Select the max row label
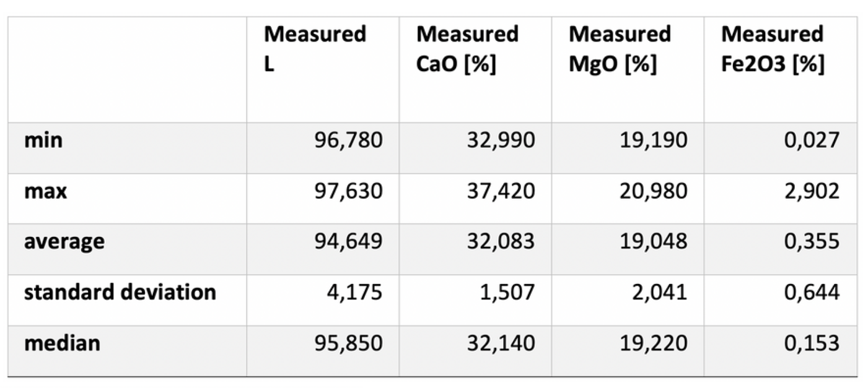Screen dimensions: 868x388 point(45,191)
